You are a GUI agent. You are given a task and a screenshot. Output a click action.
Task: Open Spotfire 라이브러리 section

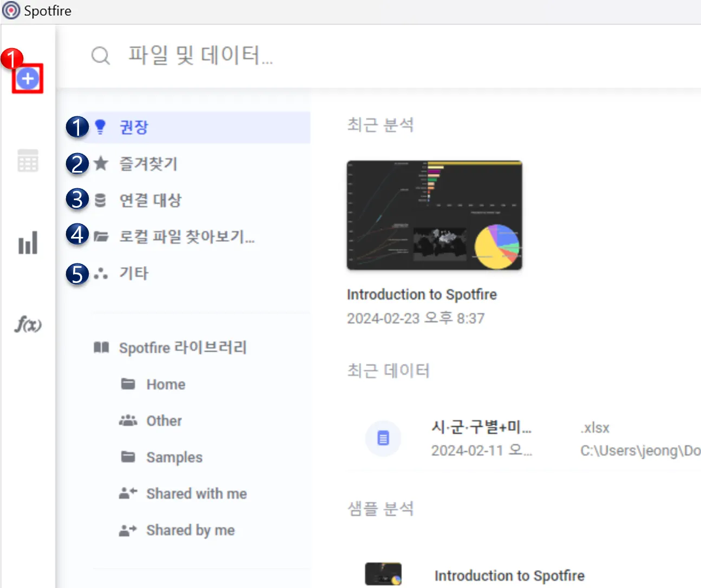(x=183, y=347)
